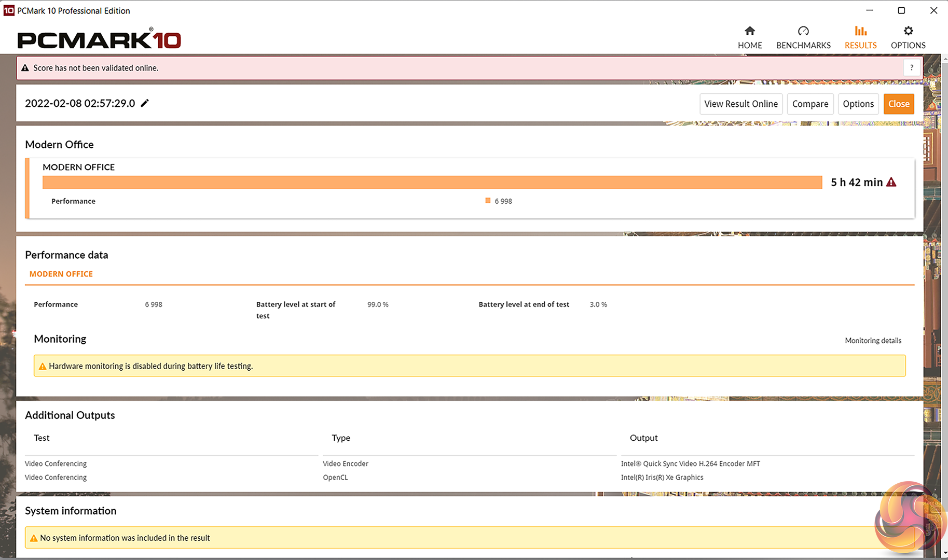Close the PCMark 10 window

click(933, 10)
